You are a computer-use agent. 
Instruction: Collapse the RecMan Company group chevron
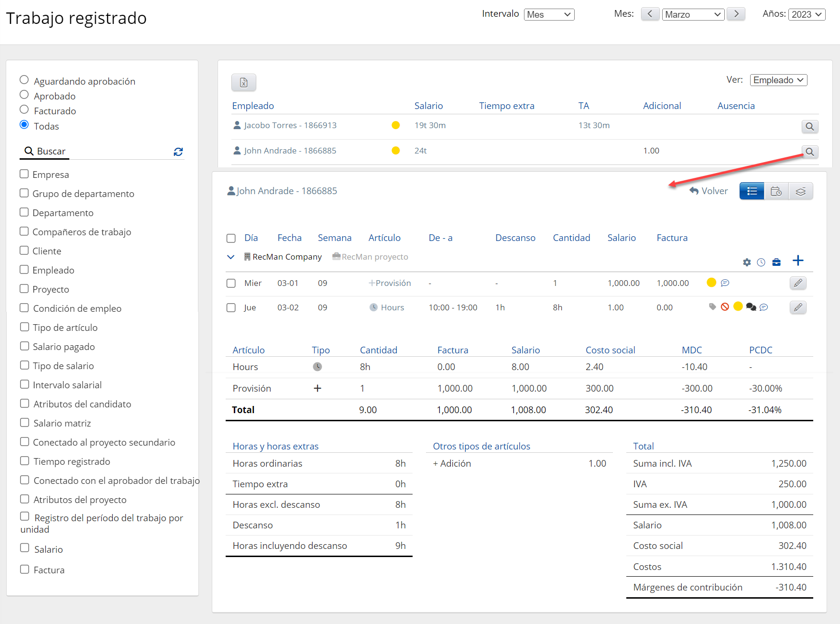click(230, 257)
